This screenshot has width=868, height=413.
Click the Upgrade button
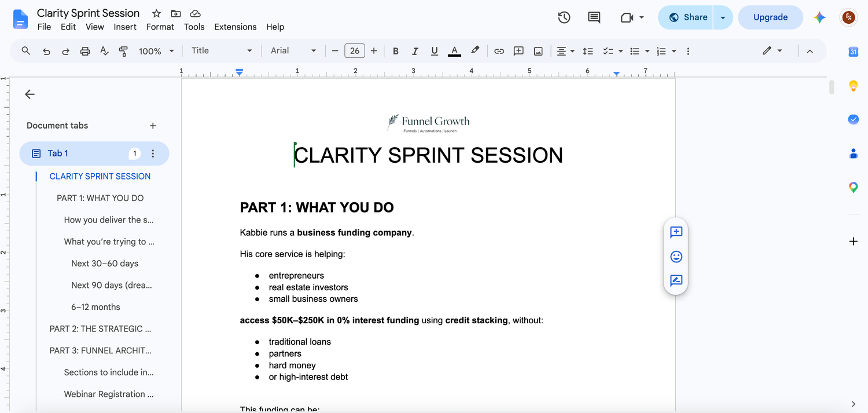coord(770,17)
